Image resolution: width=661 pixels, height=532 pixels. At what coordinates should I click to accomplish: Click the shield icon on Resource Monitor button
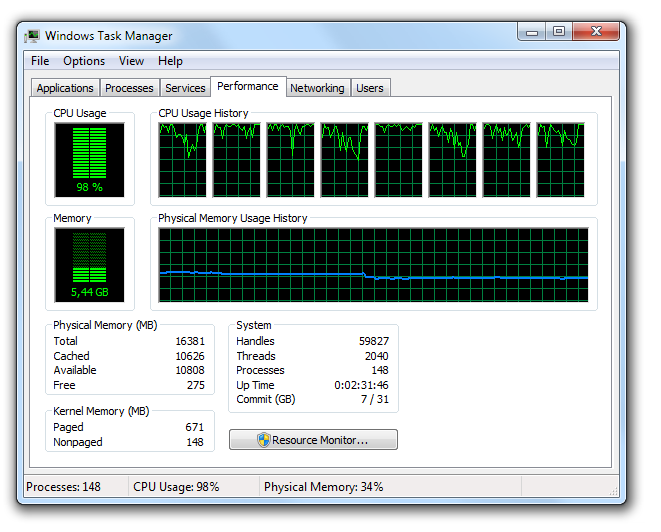(263, 440)
